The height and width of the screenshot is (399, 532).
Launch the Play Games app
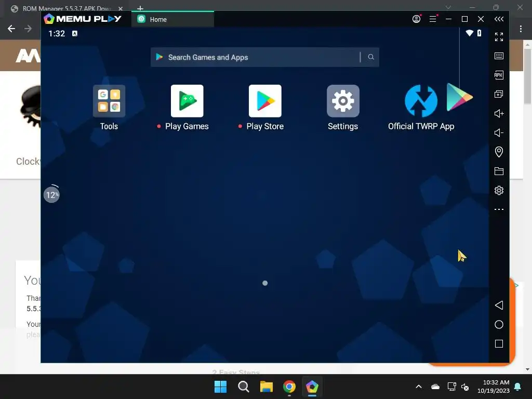pos(187,101)
